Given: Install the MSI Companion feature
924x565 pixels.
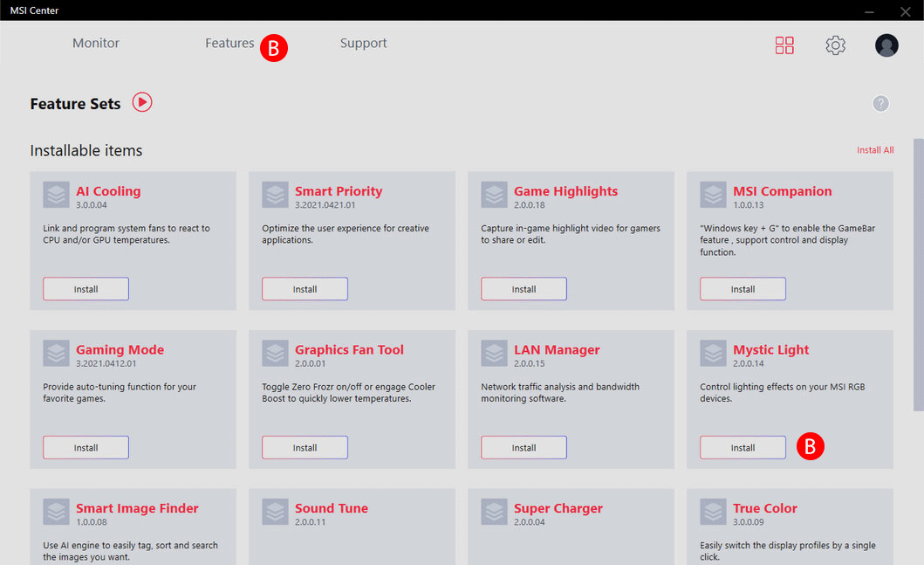Looking at the screenshot, I should [x=743, y=289].
